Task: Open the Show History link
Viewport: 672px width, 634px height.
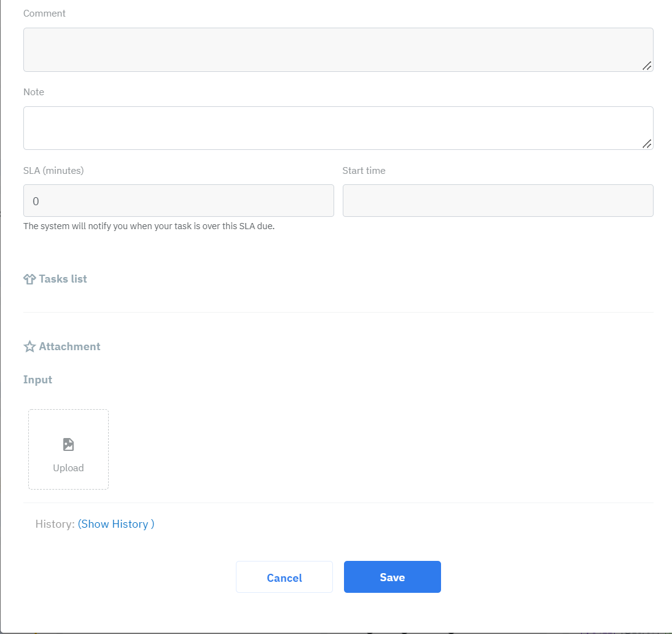Action: coord(116,524)
